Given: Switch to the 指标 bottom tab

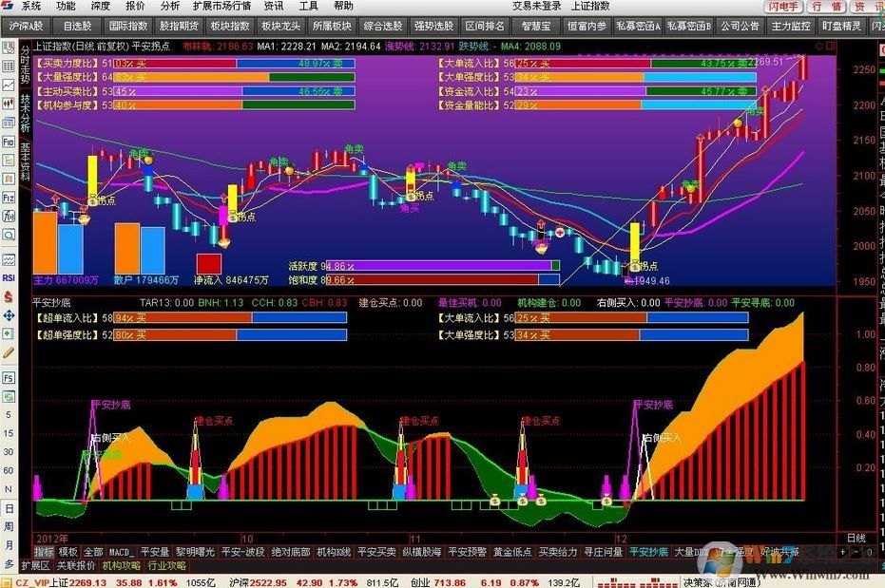Looking at the screenshot, I should click(x=44, y=552).
